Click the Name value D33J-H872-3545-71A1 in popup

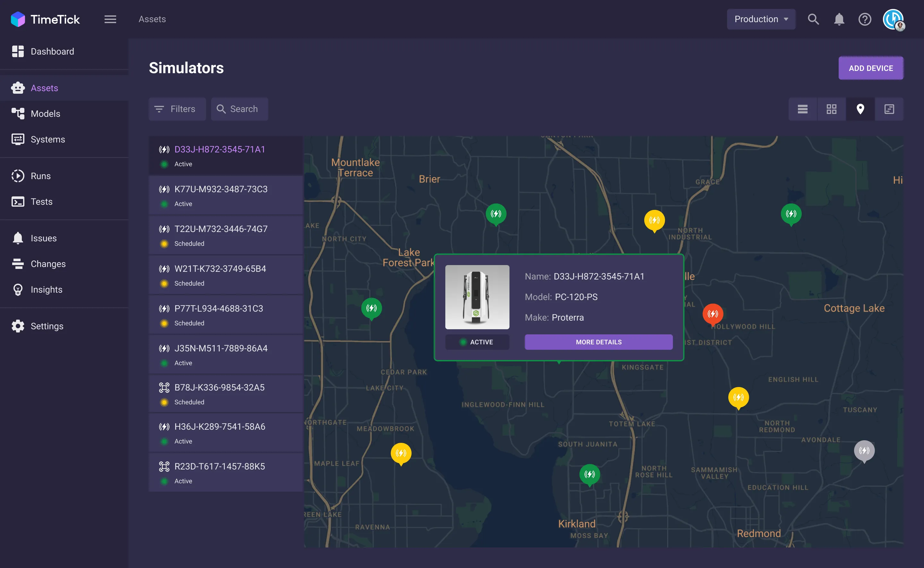599,277
